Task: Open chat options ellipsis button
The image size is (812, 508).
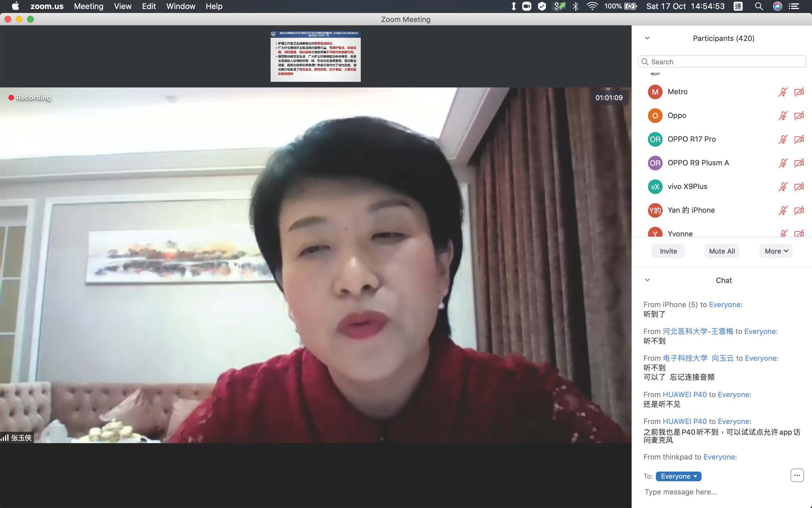Action: coord(797,475)
